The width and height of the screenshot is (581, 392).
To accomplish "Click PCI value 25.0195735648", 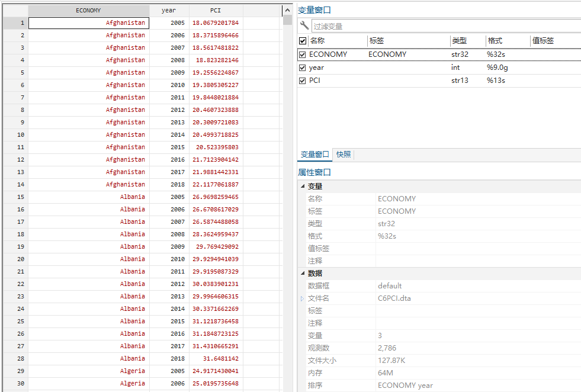I will pos(216,384).
